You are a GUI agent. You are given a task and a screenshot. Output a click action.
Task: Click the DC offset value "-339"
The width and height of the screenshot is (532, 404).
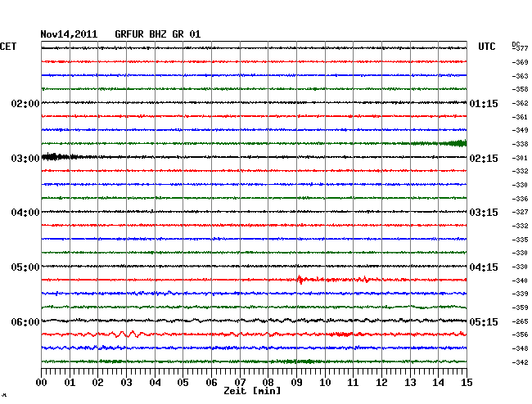[x=520, y=294]
